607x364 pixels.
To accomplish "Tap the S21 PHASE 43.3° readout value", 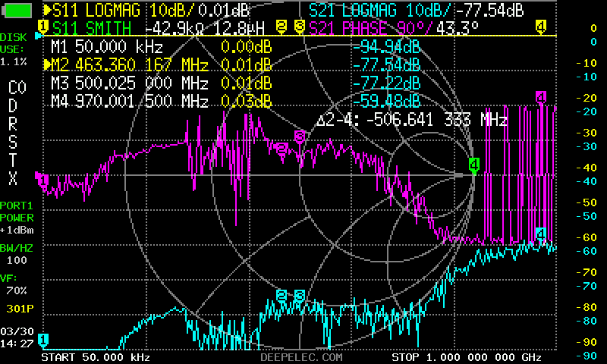I will pyautogui.click(x=458, y=28).
